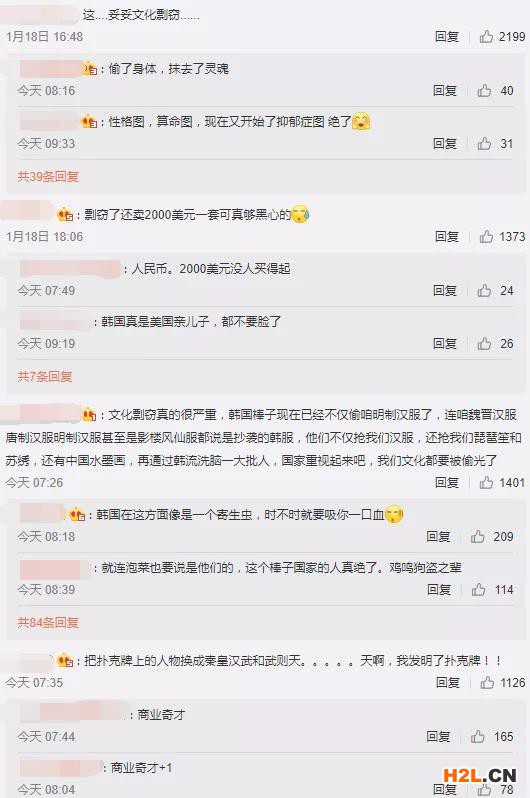Screen dimensions: 530x798
Task: Like the 09:33 reply with 31 likes
Action: click(x=484, y=144)
